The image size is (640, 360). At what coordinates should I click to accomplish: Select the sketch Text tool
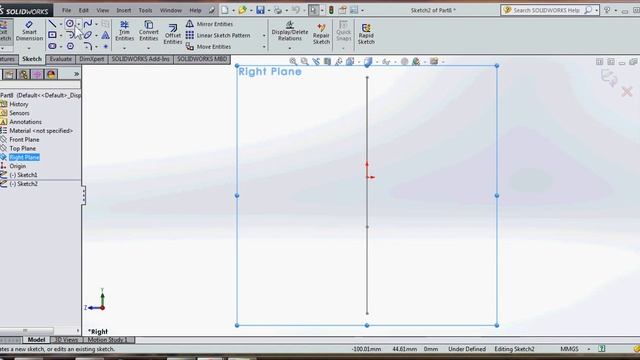pyautogui.click(x=105, y=35)
